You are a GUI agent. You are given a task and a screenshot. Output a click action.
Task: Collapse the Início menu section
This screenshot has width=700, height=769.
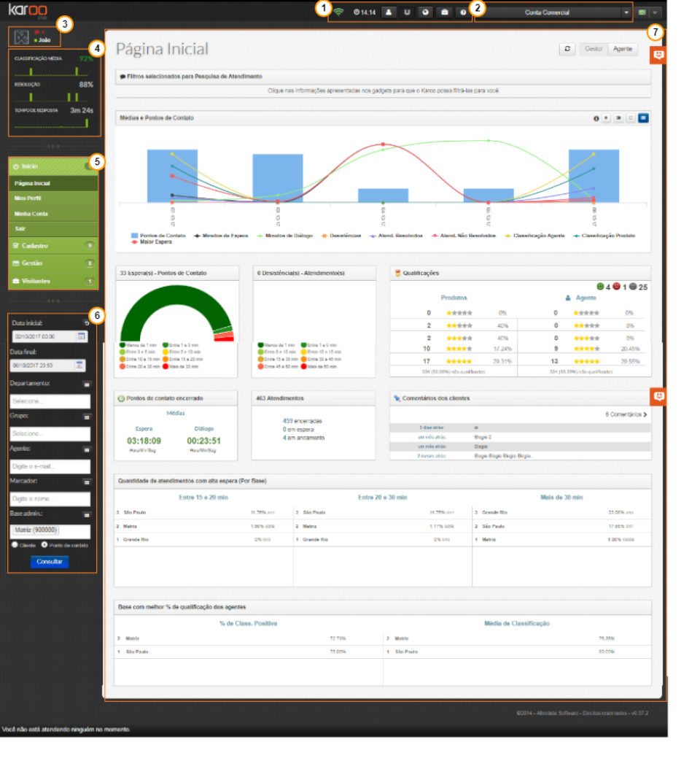[x=53, y=167]
